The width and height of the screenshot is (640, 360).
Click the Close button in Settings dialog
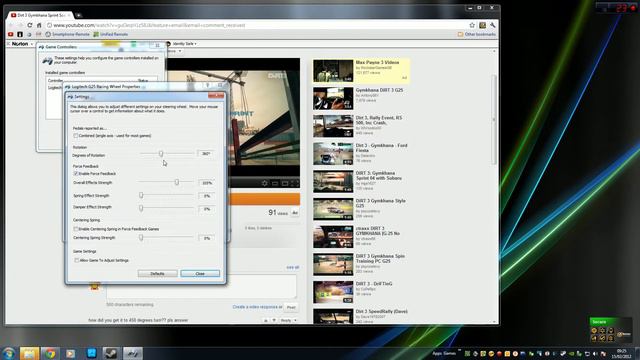(200, 273)
